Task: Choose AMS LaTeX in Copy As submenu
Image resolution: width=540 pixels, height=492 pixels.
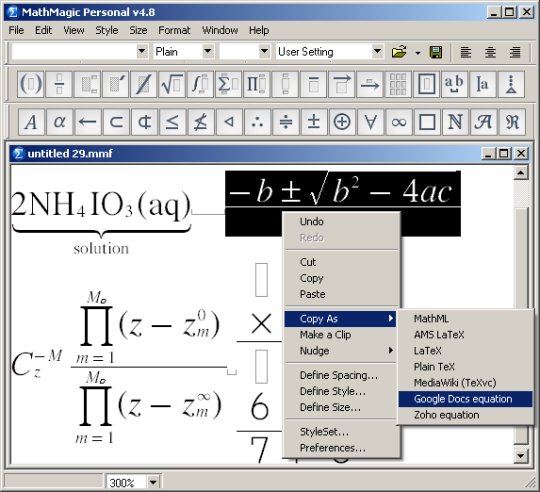Action: (x=465, y=335)
